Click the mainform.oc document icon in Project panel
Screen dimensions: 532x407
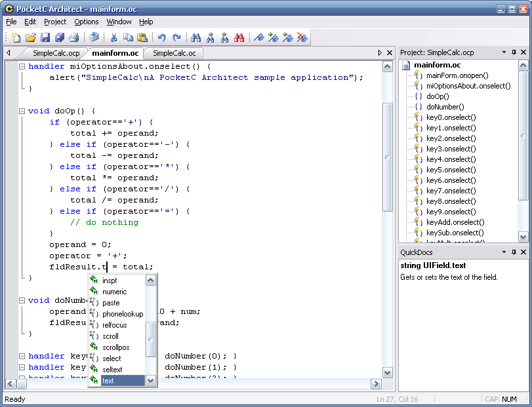407,65
